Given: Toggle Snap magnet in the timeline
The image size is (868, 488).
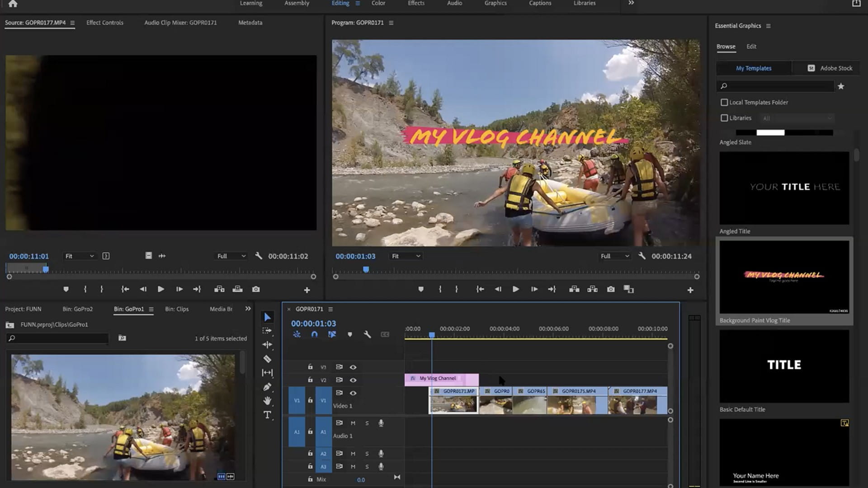Looking at the screenshot, I should tap(315, 334).
